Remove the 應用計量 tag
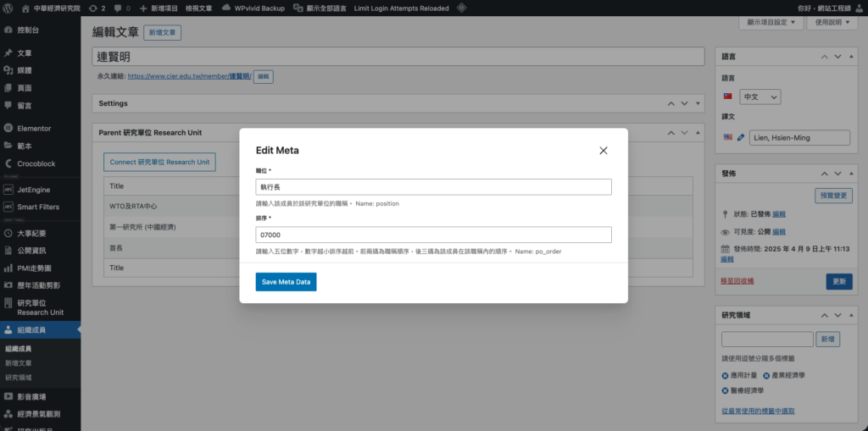 pyautogui.click(x=726, y=375)
